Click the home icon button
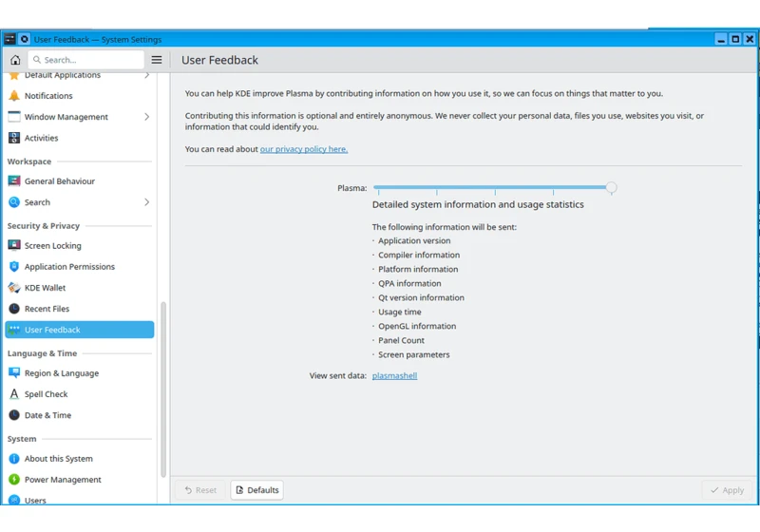This screenshot has height=532, width=760. (x=15, y=60)
